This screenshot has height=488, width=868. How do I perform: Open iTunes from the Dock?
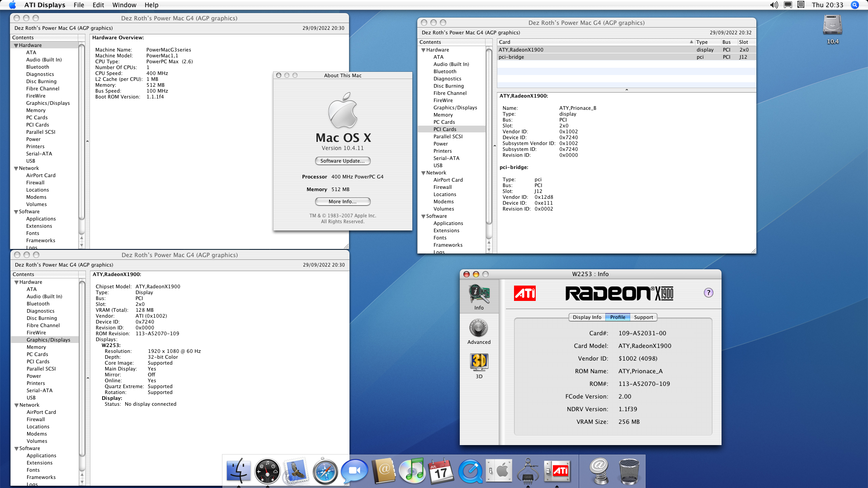(x=412, y=471)
